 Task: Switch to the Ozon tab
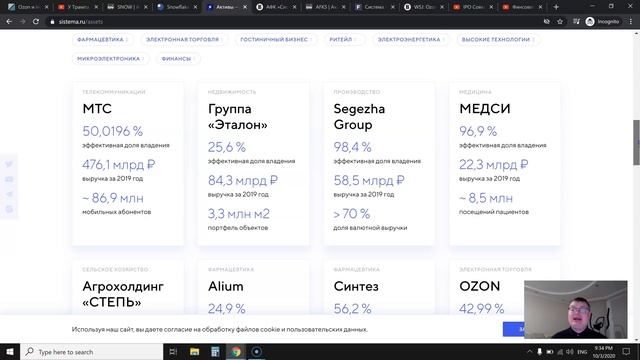(28, 7)
